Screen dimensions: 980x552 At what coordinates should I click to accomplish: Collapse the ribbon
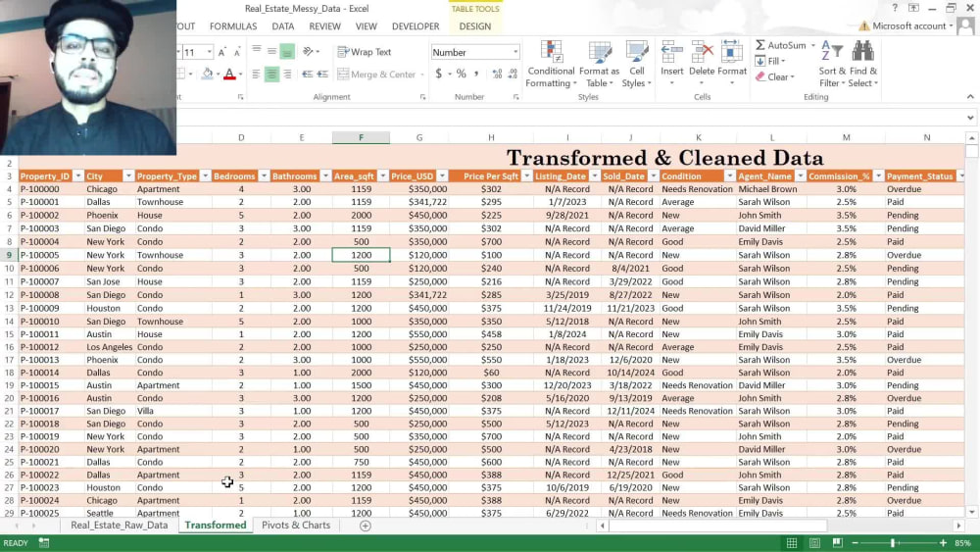point(970,97)
